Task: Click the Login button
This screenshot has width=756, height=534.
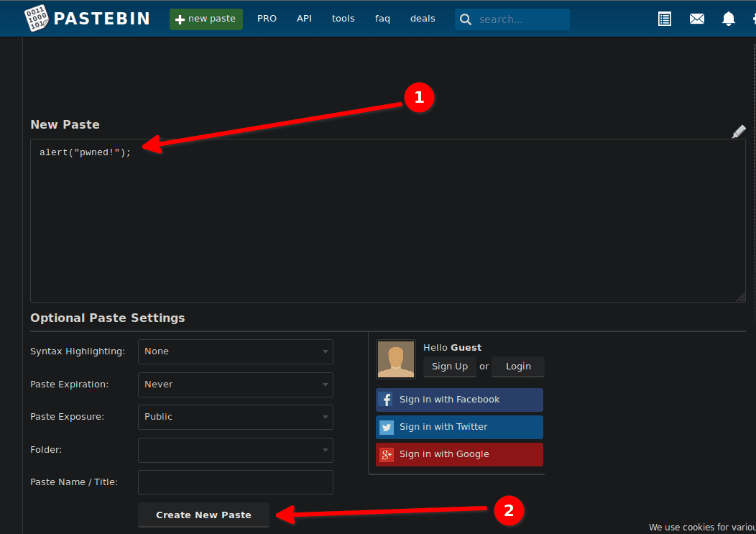Action: coord(518,367)
